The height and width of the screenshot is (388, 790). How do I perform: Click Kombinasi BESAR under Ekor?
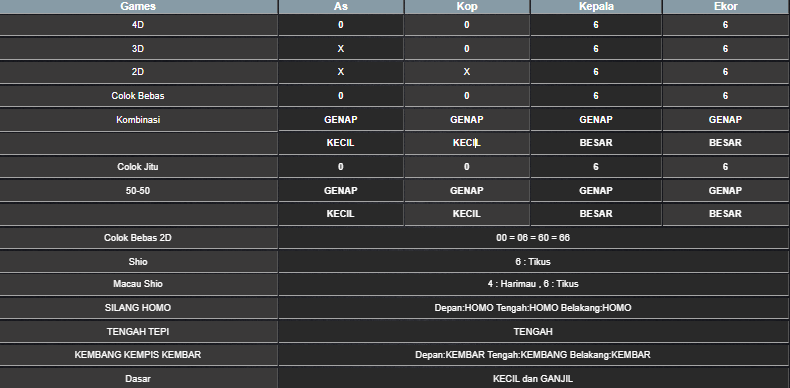[726, 143]
